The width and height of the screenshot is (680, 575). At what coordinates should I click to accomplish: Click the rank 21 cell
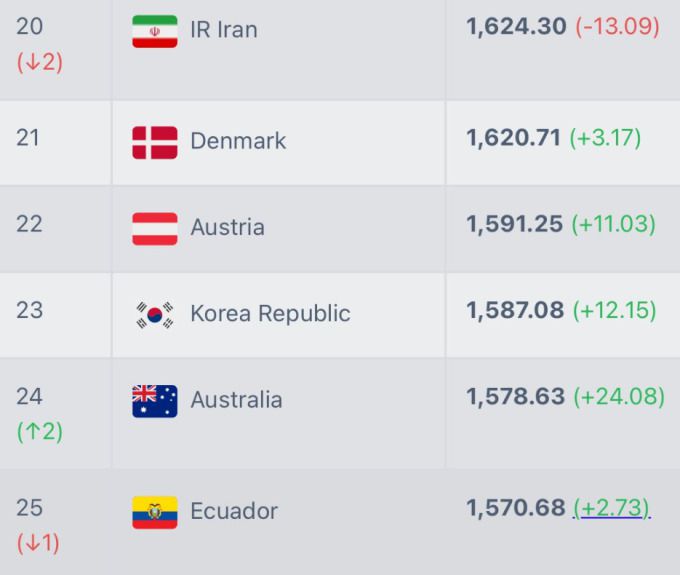pyautogui.click(x=29, y=138)
